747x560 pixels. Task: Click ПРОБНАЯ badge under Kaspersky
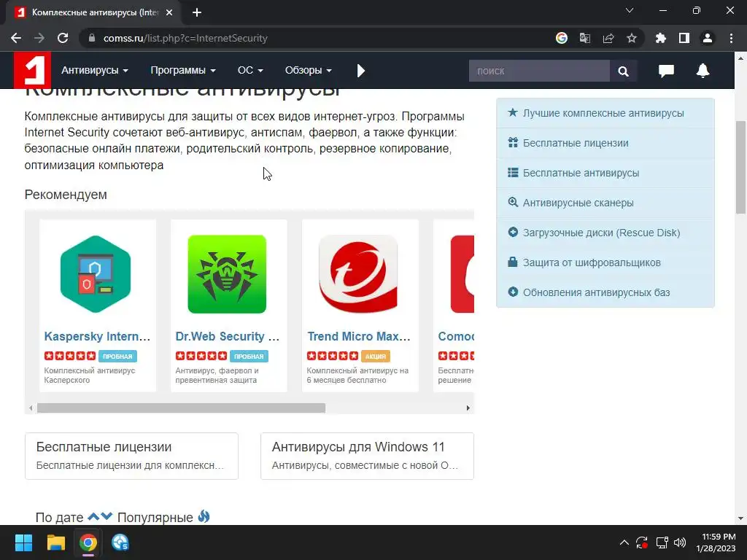(x=117, y=356)
